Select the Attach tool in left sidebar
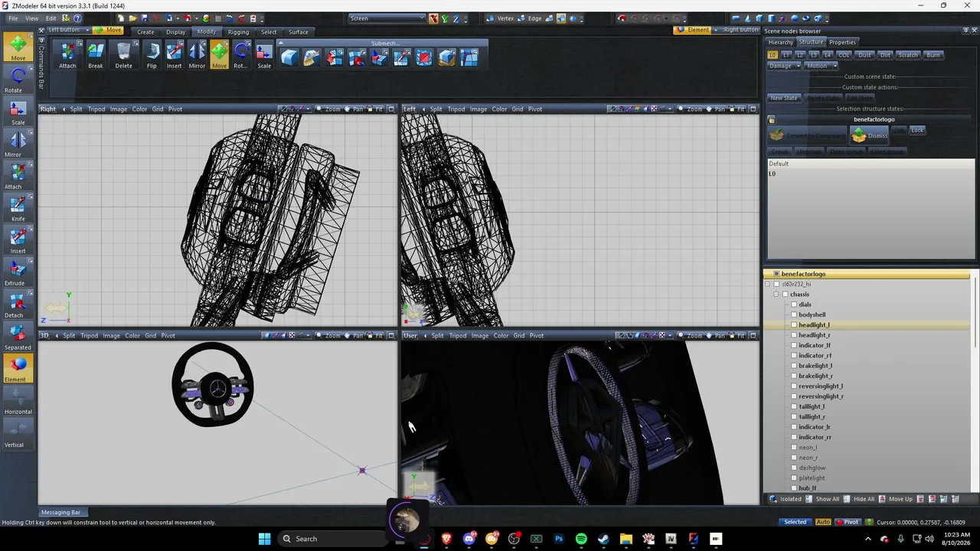This screenshot has height=551, width=980. (18, 176)
